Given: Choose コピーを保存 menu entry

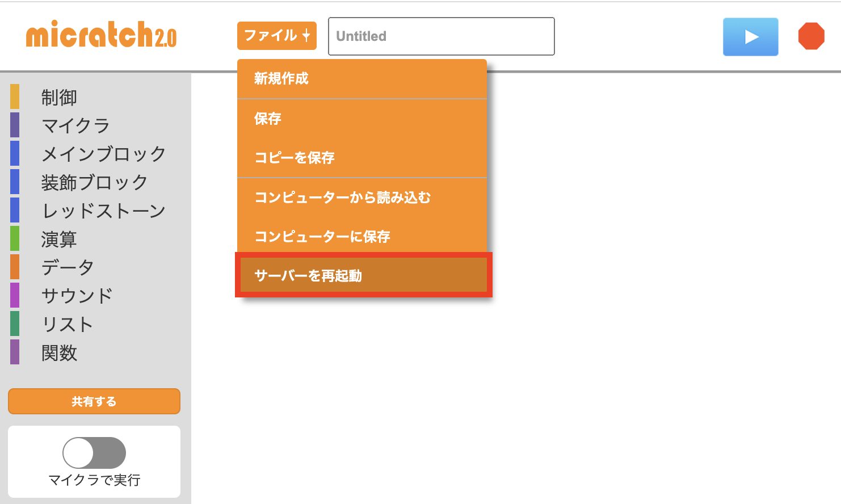Looking at the screenshot, I should [x=362, y=158].
